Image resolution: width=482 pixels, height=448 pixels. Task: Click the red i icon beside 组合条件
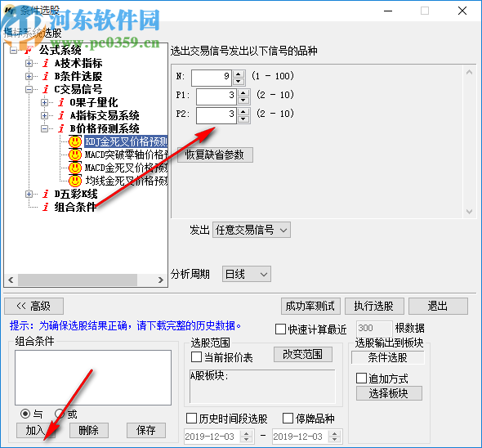(x=46, y=207)
